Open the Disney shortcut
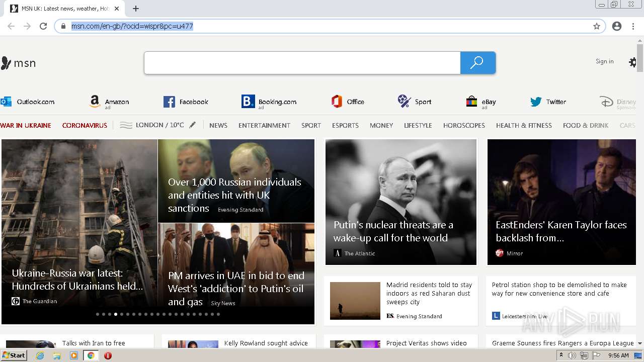This screenshot has height=362, width=644. 618,102
